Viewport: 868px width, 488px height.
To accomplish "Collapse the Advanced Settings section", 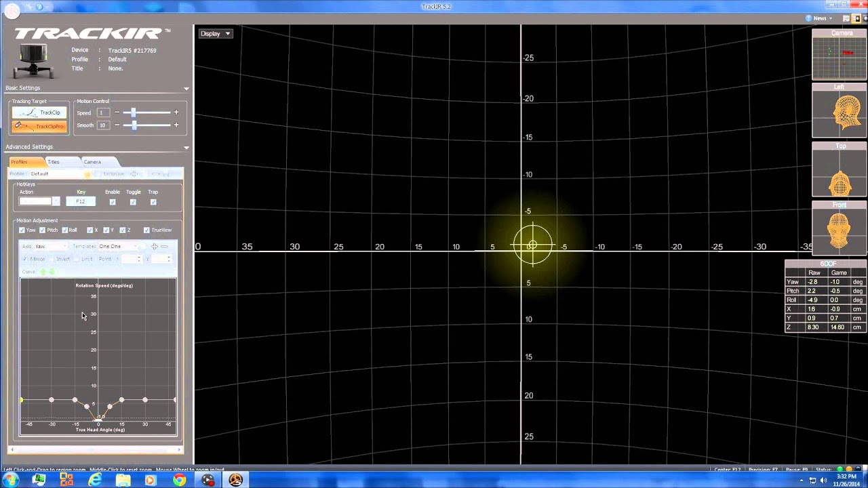I will coord(186,147).
